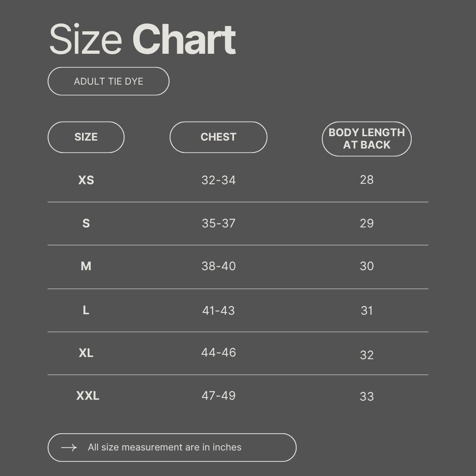Click the arrow icon beside the inches note
476x476 pixels.
tap(69, 448)
